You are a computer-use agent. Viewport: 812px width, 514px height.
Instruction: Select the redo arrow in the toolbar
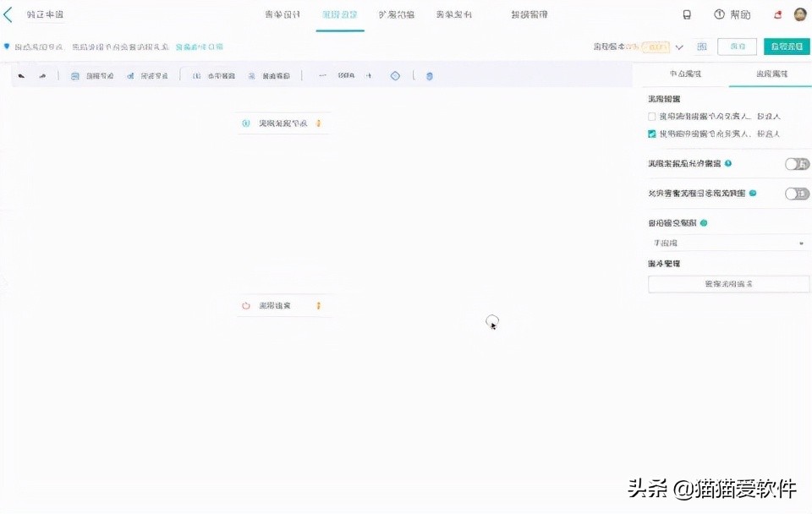[x=42, y=75]
